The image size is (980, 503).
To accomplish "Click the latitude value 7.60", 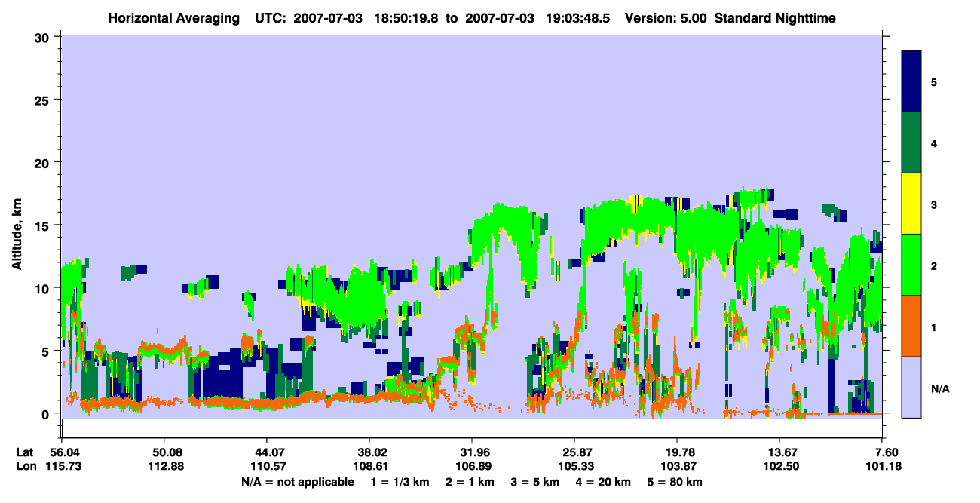I will (886, 452).
